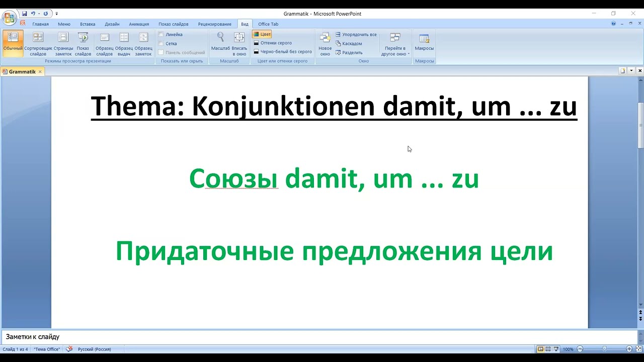The height and width of the screenshot is (362, 644).
Task: Undo the last action
Action: [x=33, y=14]
